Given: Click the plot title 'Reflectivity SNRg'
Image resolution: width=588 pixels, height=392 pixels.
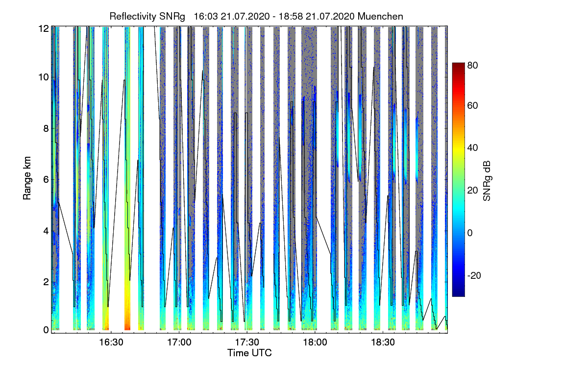Looking at the screenshot, I should (147, 17).
